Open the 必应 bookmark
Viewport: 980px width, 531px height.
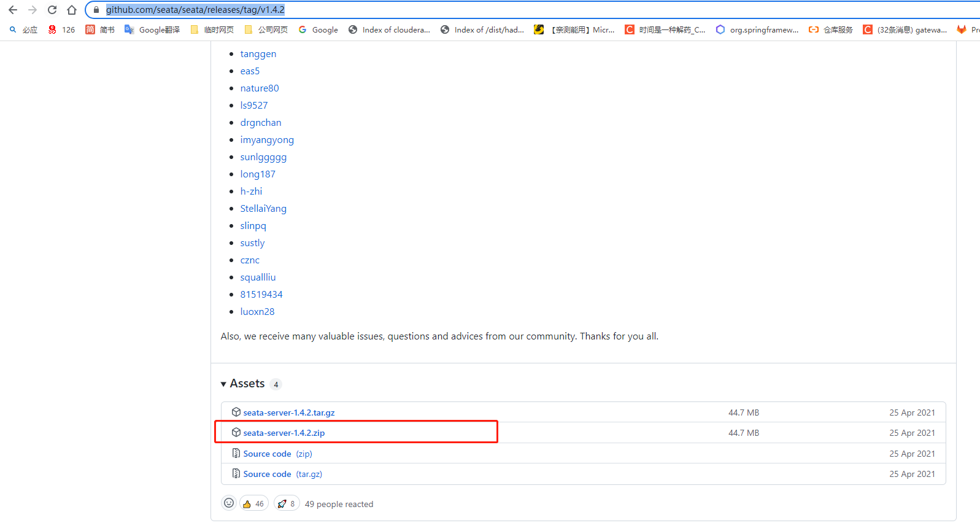pos(23,29)
